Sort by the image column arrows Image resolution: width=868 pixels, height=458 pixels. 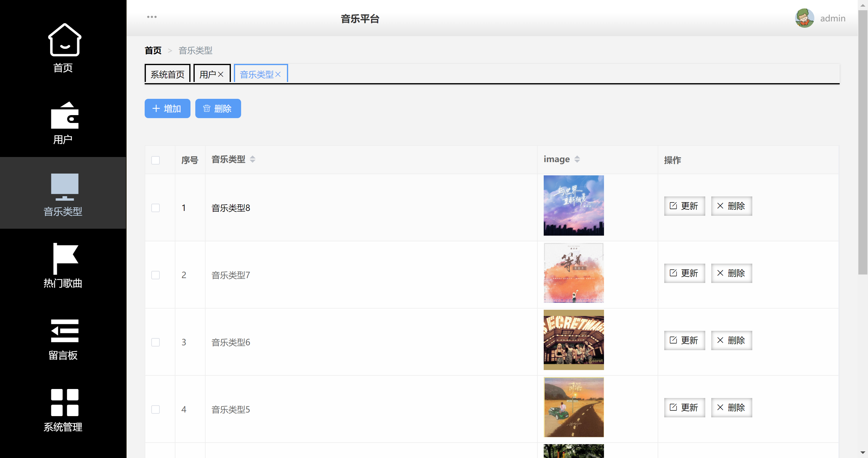pyautogui.click(x=577, y=159)
